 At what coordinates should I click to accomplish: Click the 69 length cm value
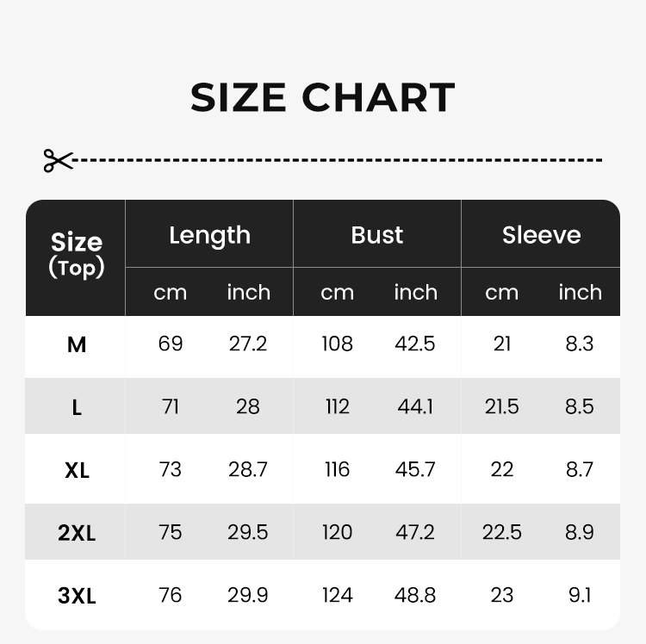click(x=171, y=344)
